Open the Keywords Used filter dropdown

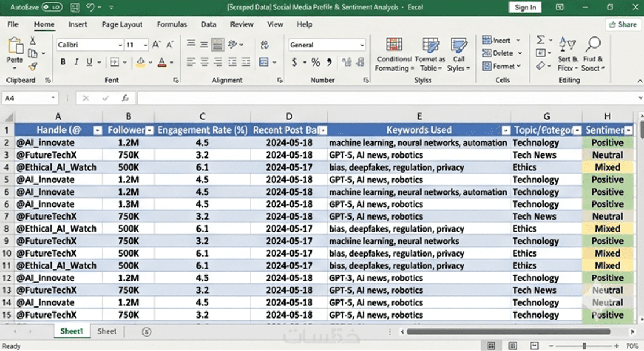pos(506,130)
